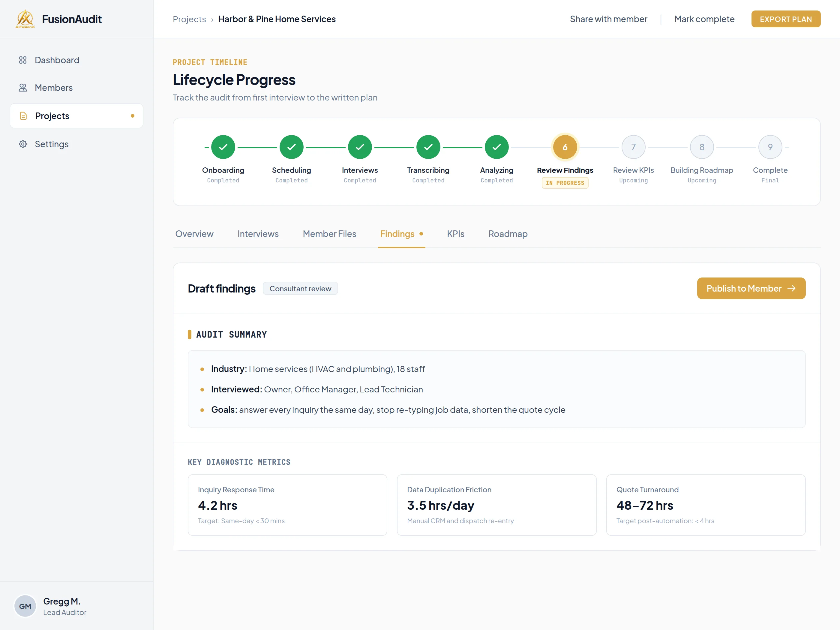Click Harbor & Pine Home Services breadcrumb
The image size is (840, 630).
click(277, 19)
